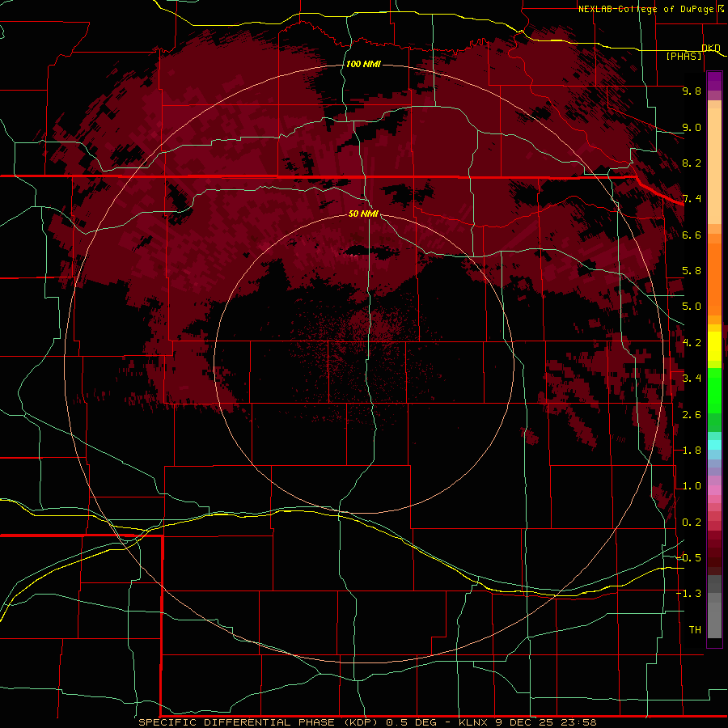The height and width of the screenshot is (728, 728).
Task: Click the TH threshold label on scale
Action: [695, 630]
